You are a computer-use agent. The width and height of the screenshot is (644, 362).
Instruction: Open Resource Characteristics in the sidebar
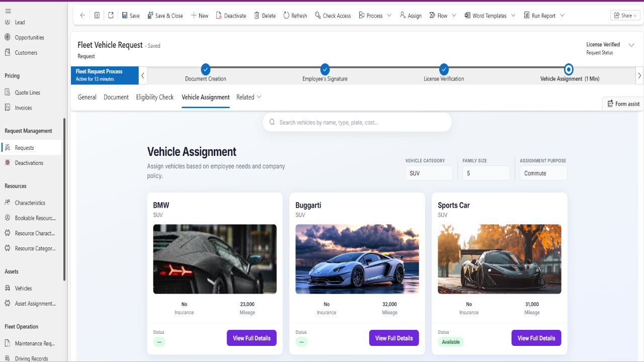point(30,233)
